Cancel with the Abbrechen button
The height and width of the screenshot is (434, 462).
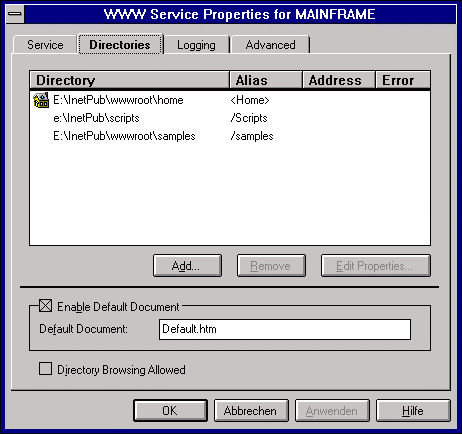click(x=251, y=411)
